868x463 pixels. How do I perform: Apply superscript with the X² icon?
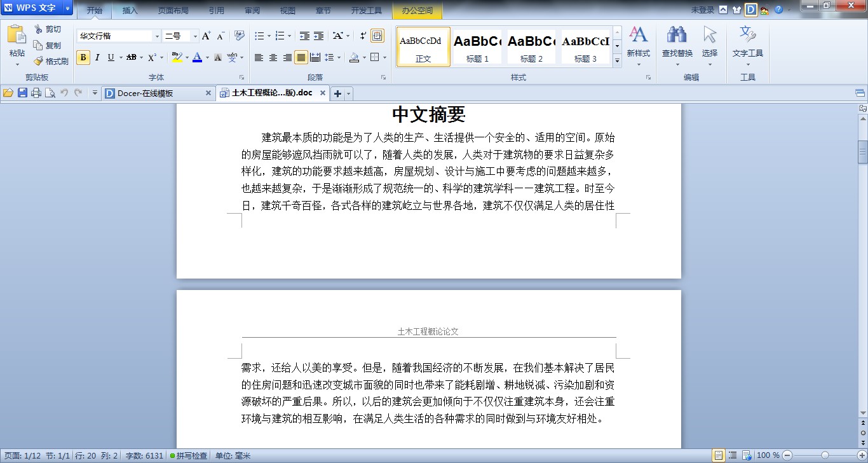[152, 57]
